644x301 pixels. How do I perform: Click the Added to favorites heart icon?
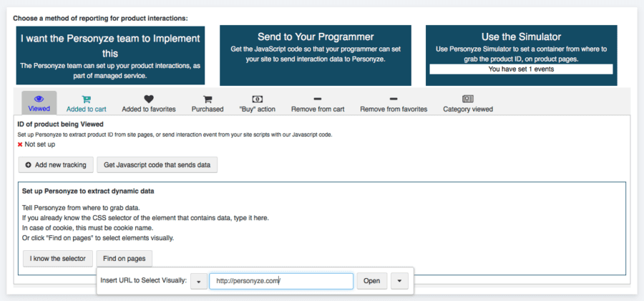coord(149,99)
